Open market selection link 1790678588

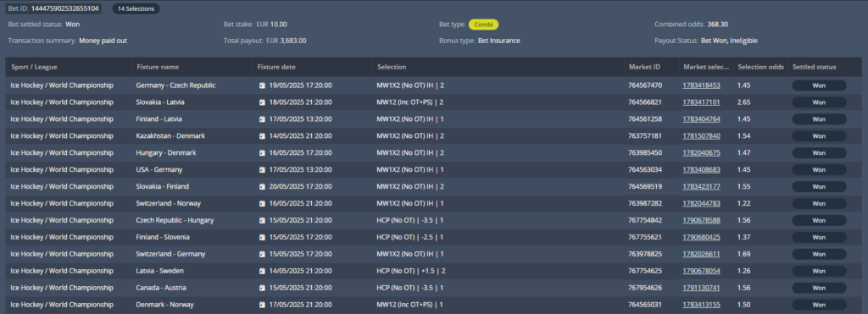click(x=701, y=220)
